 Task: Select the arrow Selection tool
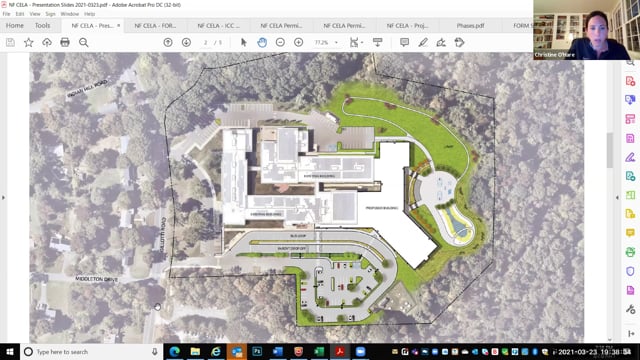point(244,42)
